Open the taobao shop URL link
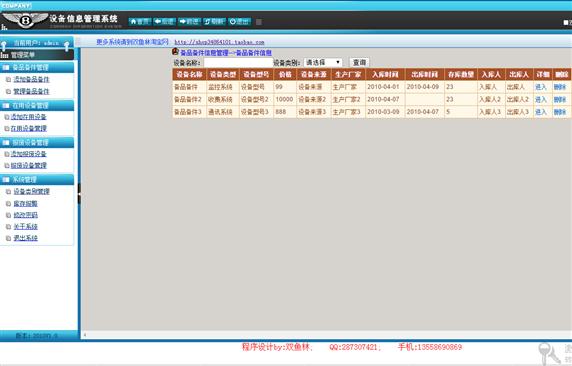Image resolution: width=572 pixels, height=366 pixels. 219,42
